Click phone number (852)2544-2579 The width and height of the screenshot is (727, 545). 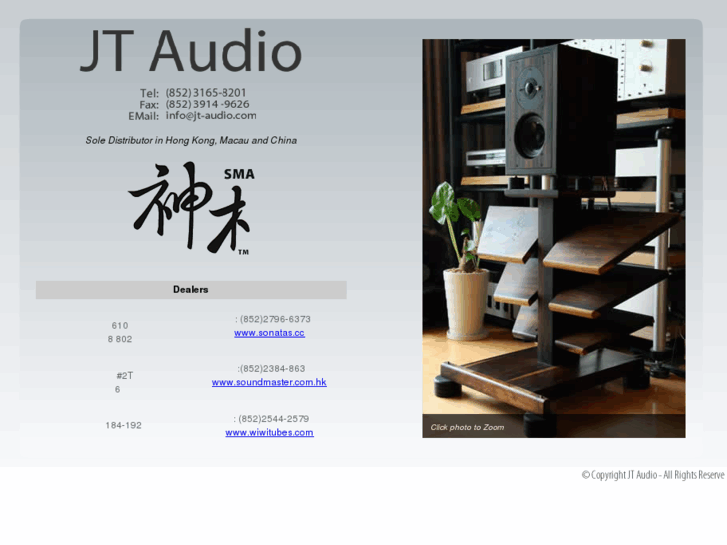[x=274, y=419]
